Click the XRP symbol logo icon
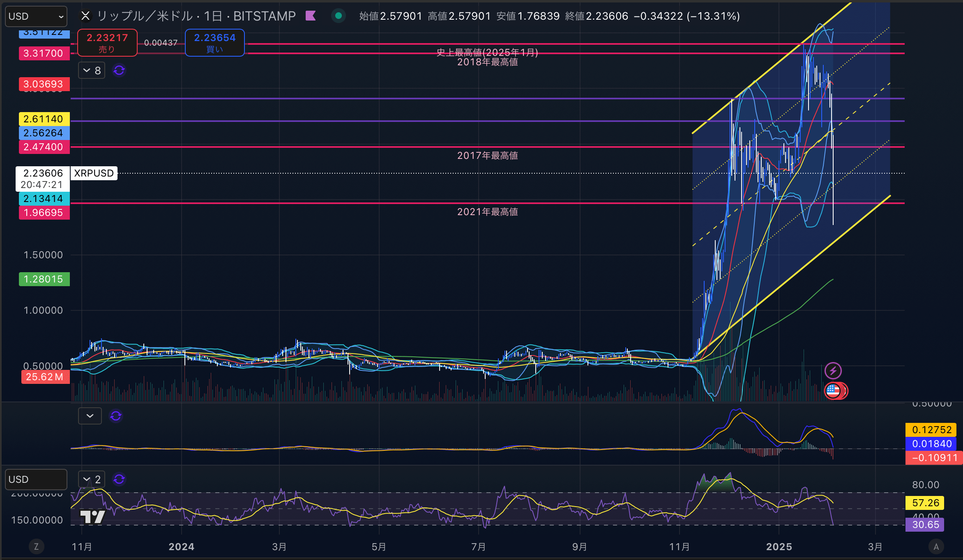 click(85, 16)
